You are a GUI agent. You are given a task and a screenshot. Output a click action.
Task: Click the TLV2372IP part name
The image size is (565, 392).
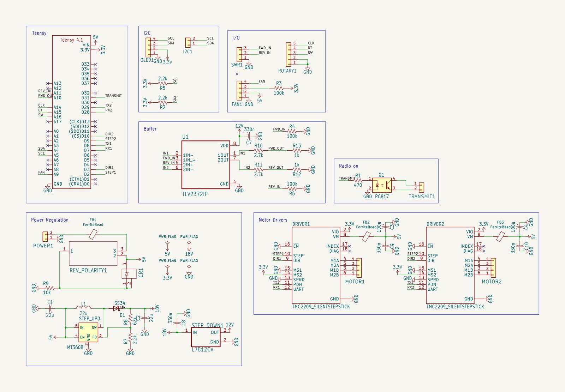click(195, 194)
